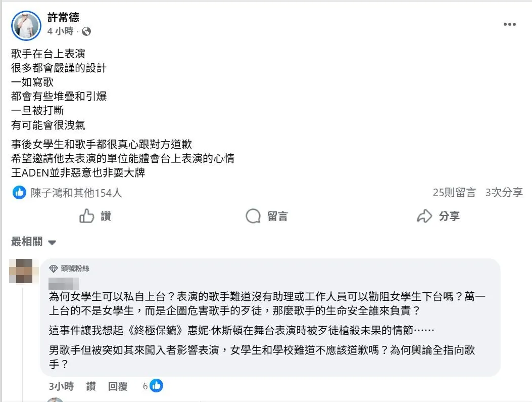This screenshot has width=532, height=402.
Task: Open the 25則留言 comments link
Action: pyautogui.click(x=454, y=193)
